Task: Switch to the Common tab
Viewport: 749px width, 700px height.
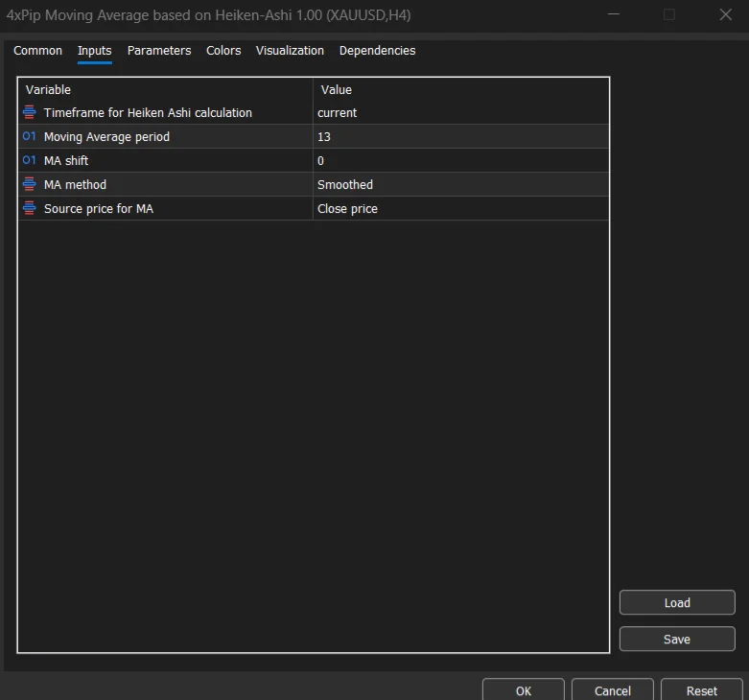Action: [37, 51]
